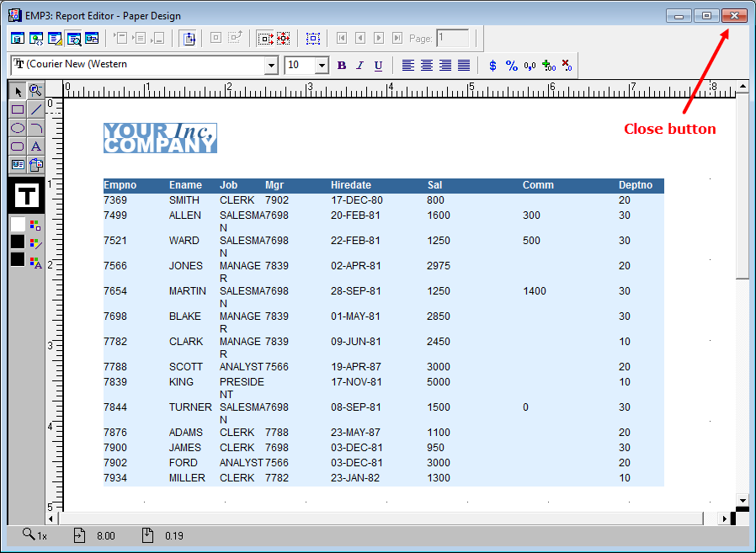Click the large T text preview box
The width and height of the screenshot is (756, 553).
click(x=26, y=195)
